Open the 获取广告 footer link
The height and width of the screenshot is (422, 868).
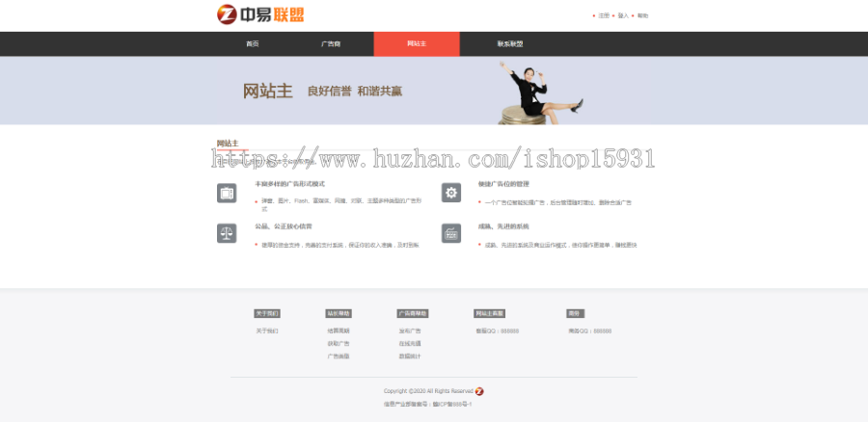click(x=339, y=343)
